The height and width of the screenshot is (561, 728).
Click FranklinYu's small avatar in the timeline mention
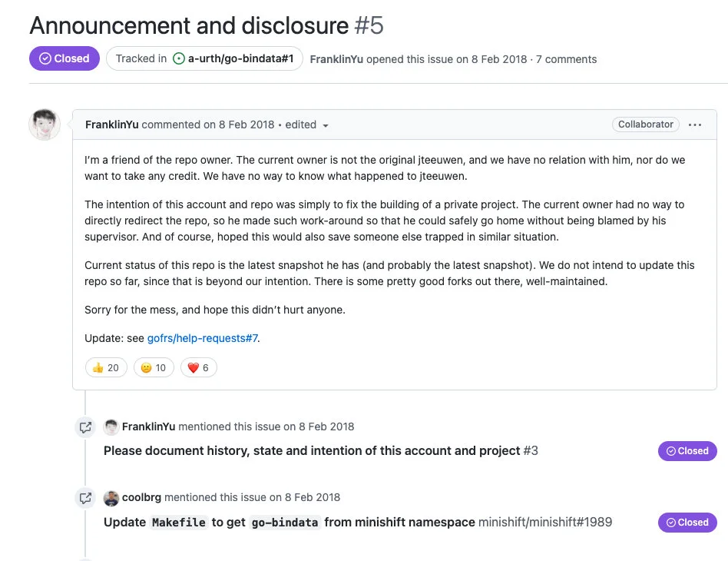click(x=111, y=427)
